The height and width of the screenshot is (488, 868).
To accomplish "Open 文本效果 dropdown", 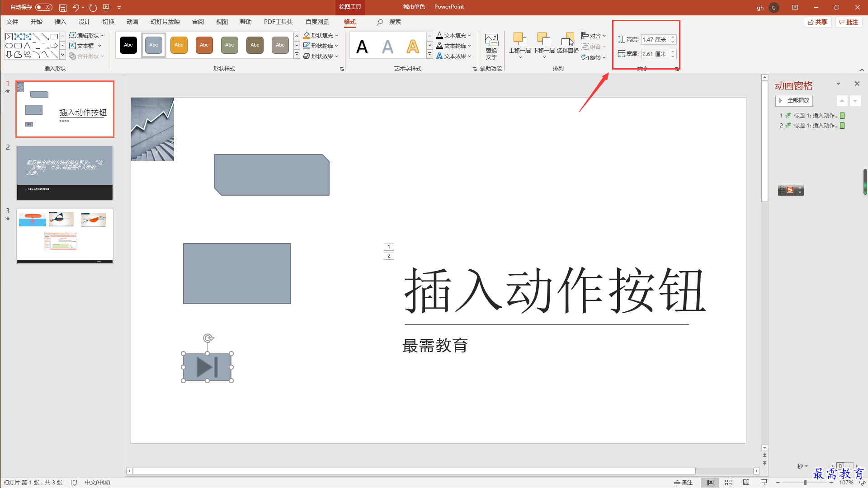I will 454,56.
